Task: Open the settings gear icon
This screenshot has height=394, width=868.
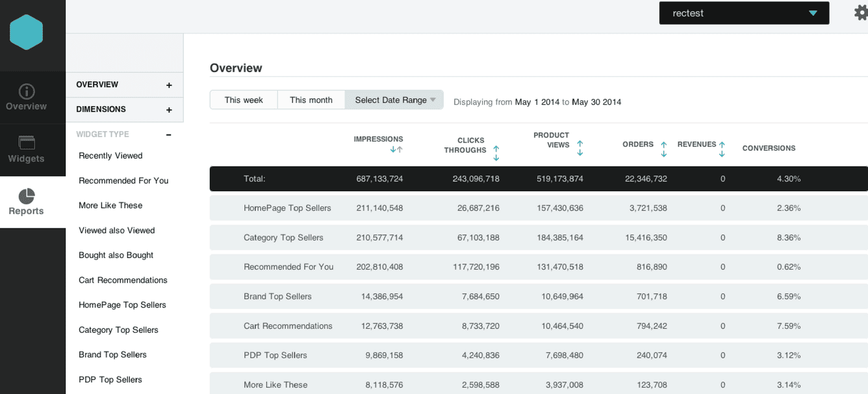Action: tap(860, 12)
